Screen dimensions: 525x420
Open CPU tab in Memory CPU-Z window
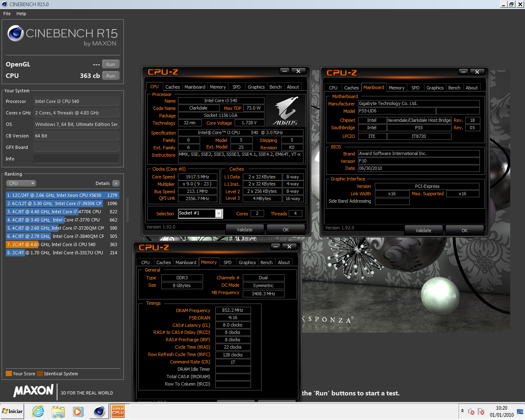tap(145, 262)
